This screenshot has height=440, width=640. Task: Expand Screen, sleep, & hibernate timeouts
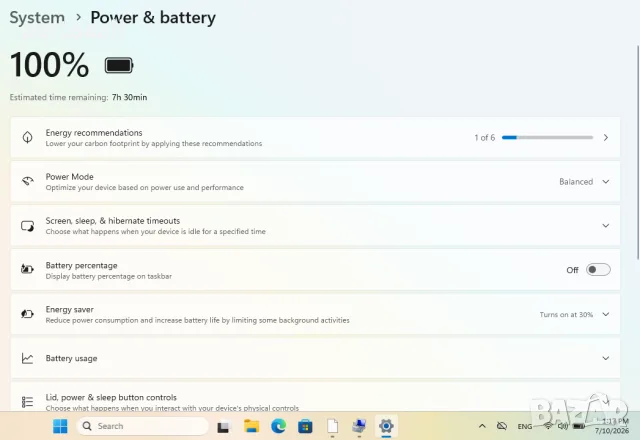pyautogui.click(x=315, y=226)
